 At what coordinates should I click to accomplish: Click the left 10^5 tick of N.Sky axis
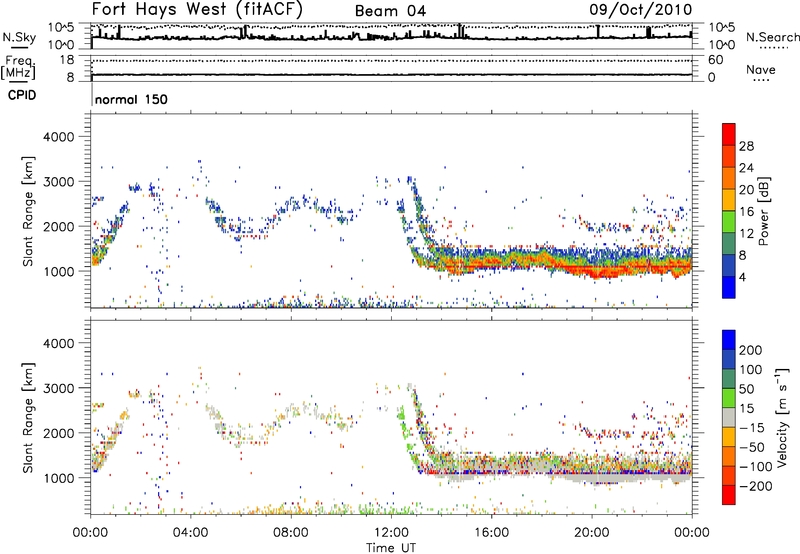point(61,27)
